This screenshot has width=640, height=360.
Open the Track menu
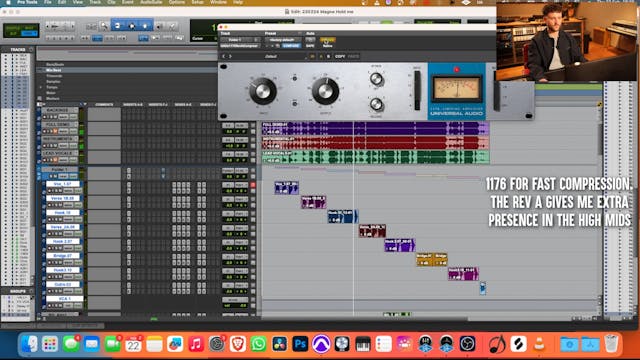[x=95, y=2]
